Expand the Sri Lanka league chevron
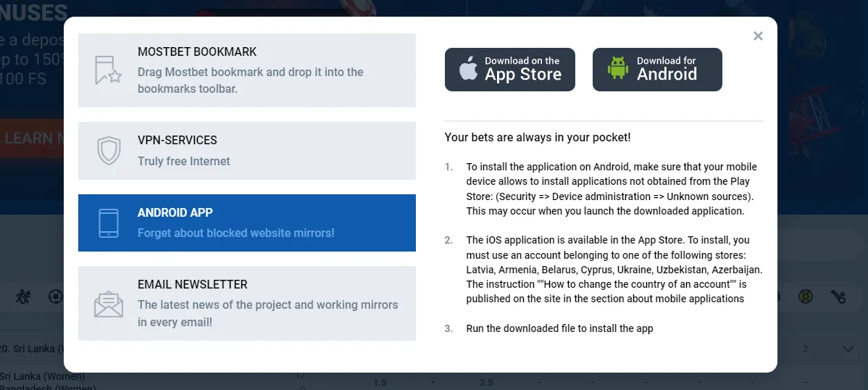Viewport: 868px width, 390px height. tap(848, 349)
